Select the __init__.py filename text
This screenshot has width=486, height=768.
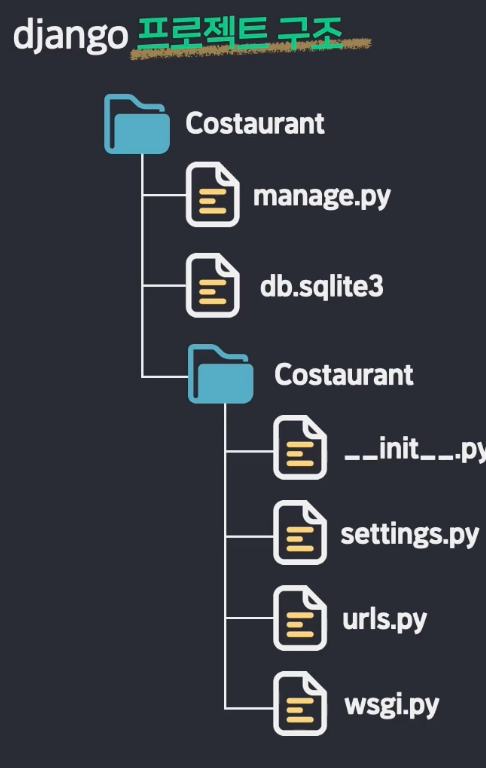pos(415,449)
